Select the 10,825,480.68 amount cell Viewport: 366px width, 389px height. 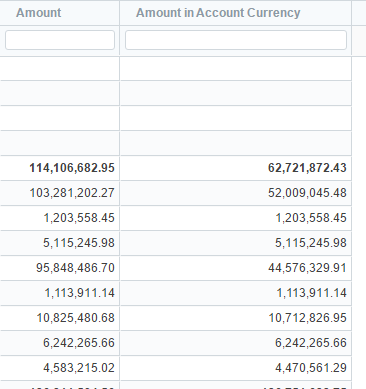tap(60, 318)
